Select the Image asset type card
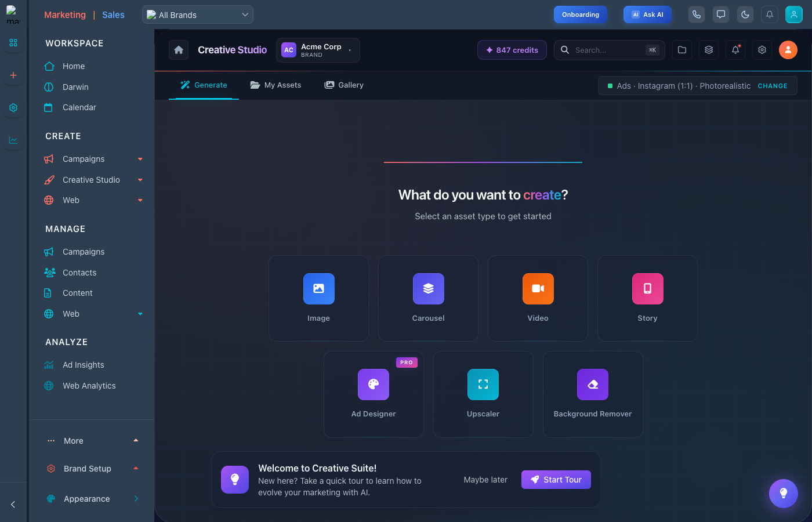The width and height of the screenshot is (812, 522). point(318,298)
